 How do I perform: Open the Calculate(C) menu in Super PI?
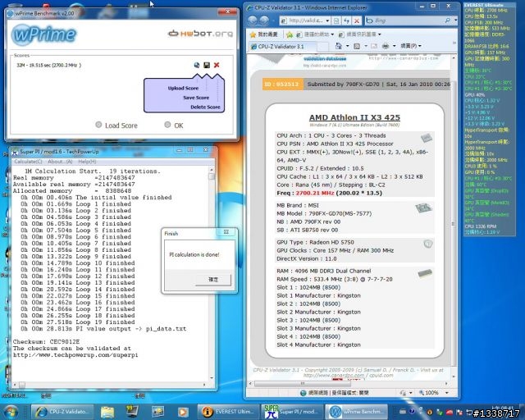[28, 162]
